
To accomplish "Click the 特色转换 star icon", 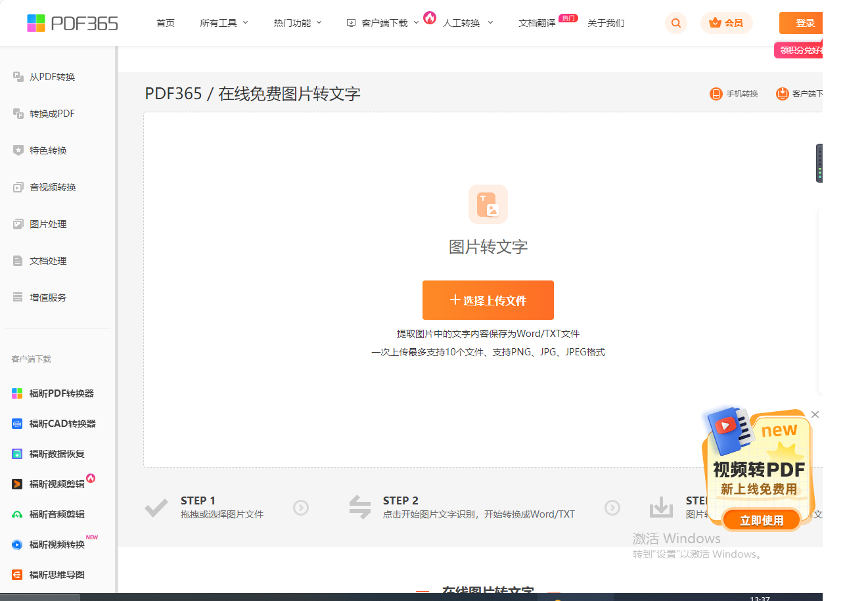I will 18,150.
